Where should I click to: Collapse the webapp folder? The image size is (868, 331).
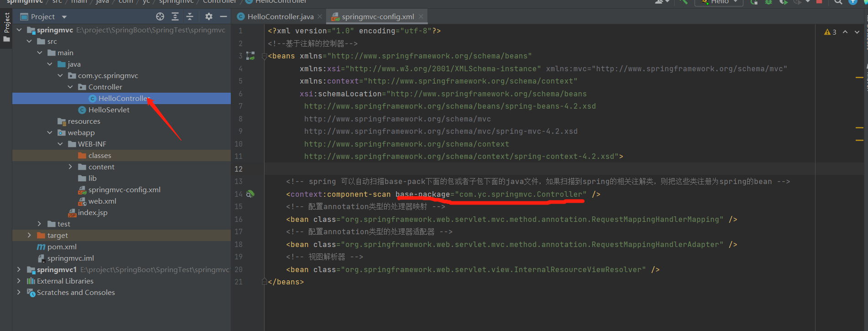(x=50, y=132)
